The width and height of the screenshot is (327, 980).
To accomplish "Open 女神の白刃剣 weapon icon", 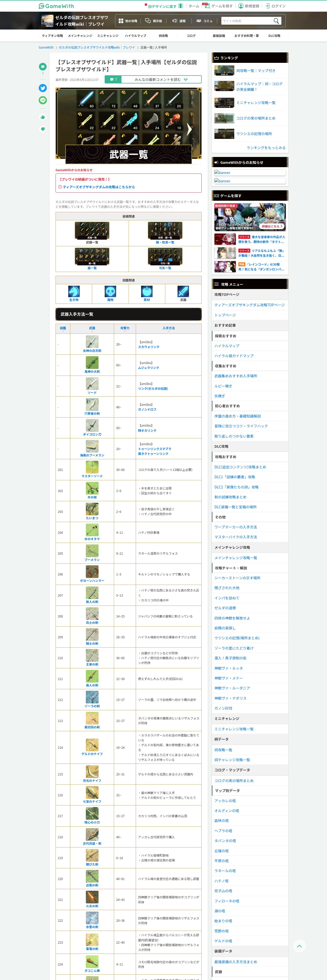I will pos(92,342).
